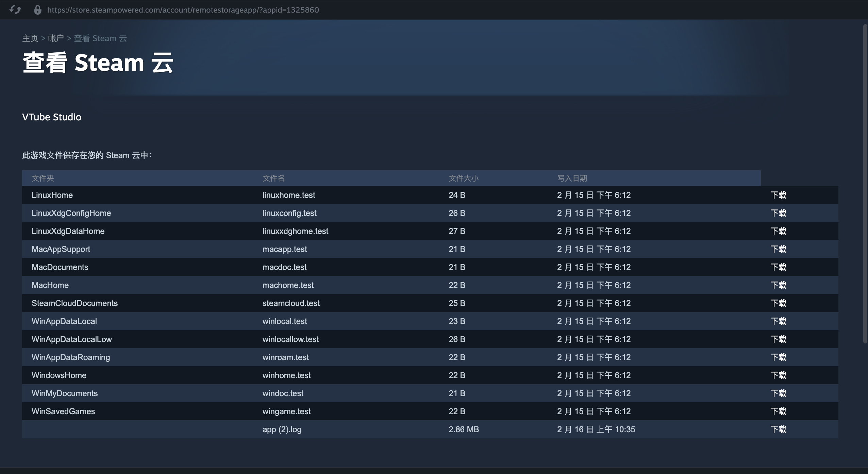Select the WinMyDocuments folder cell
This screenshot has width=868, height=474.
coord(65,393)
